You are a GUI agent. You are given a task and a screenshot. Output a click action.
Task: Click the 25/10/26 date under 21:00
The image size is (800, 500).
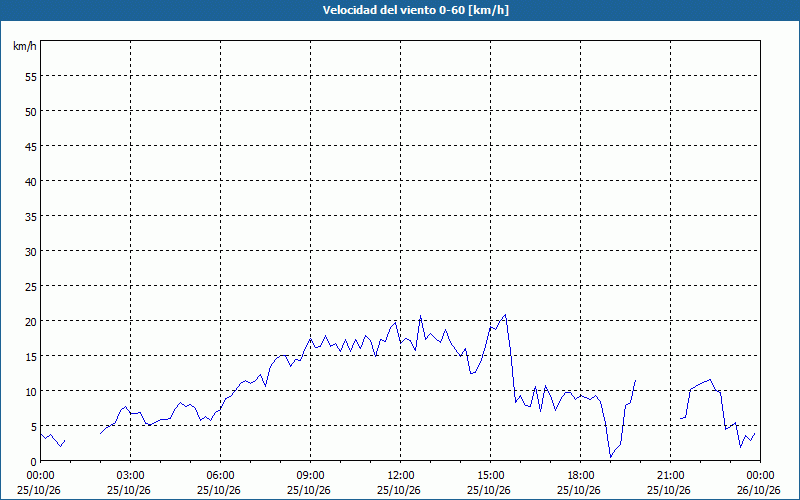coord(669,490)
